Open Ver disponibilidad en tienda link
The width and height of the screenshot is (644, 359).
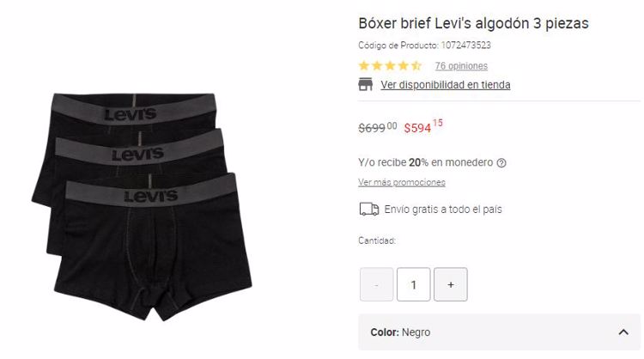point(445,85)
